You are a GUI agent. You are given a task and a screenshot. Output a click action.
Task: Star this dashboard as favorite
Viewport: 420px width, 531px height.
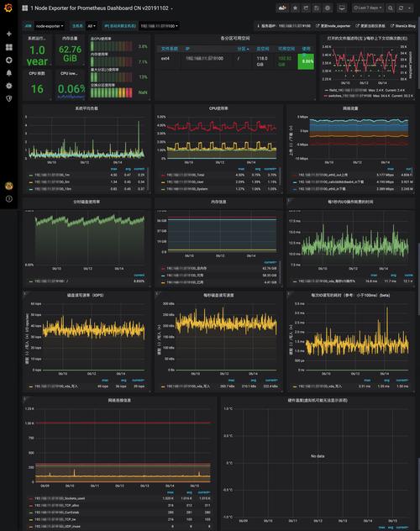click(295, 8)
